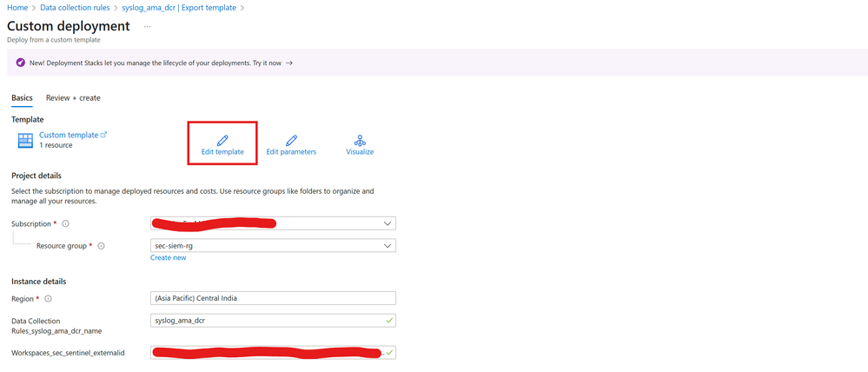Image resolution: width=868 pixels, height=372 pixels.
Task: Click the Instance details heading
Action: click(39, 282)
